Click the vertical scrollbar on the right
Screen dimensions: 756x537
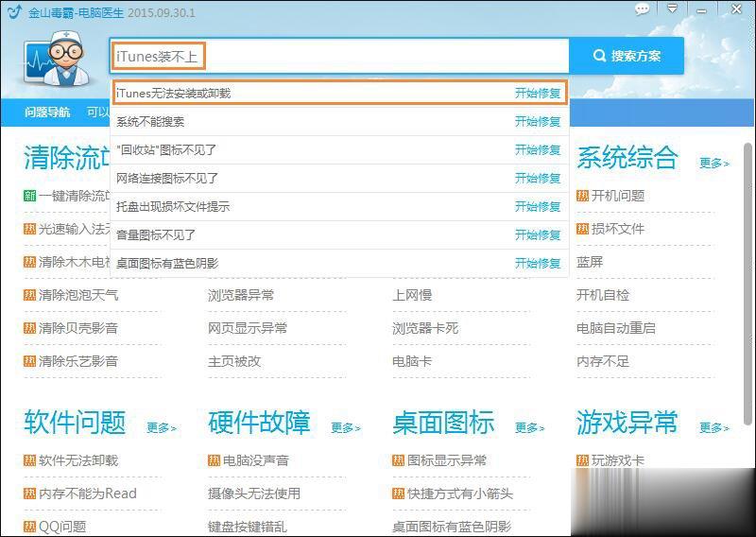747,284
